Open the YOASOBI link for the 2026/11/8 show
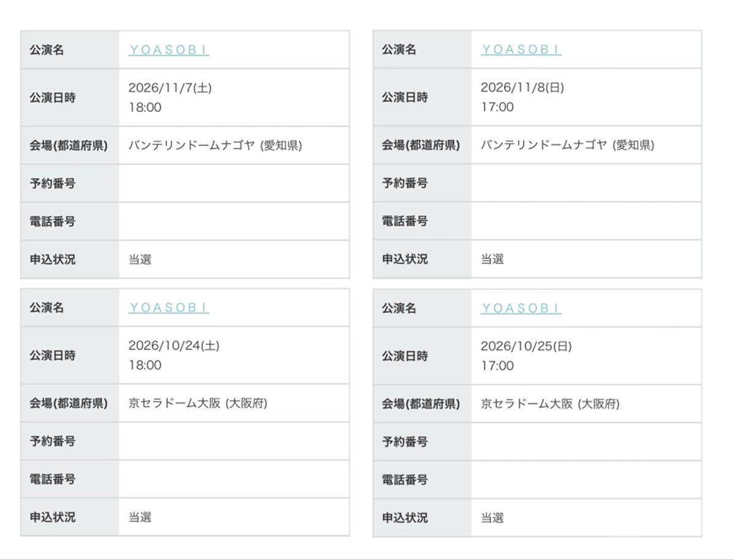The width and height of the screenshot is (734, 560). (x=521, y=50)
